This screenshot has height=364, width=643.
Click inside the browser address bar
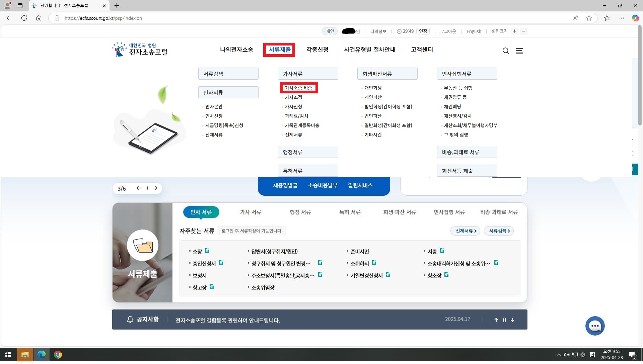coord(134,18)
